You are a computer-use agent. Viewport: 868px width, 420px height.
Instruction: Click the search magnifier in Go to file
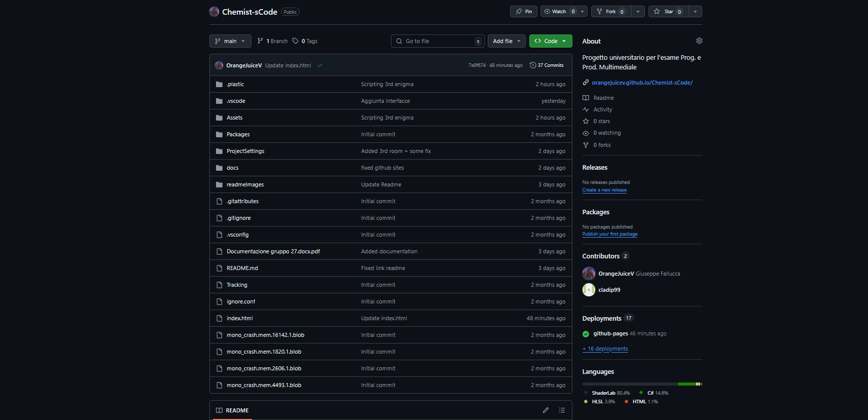coord(400,41)
